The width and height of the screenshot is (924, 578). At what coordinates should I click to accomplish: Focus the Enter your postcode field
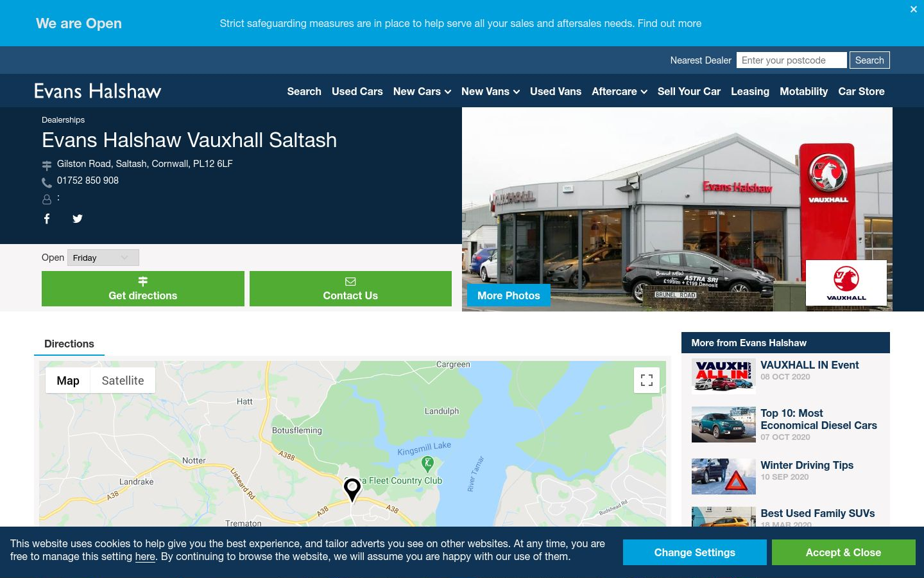tap(792, 60)
